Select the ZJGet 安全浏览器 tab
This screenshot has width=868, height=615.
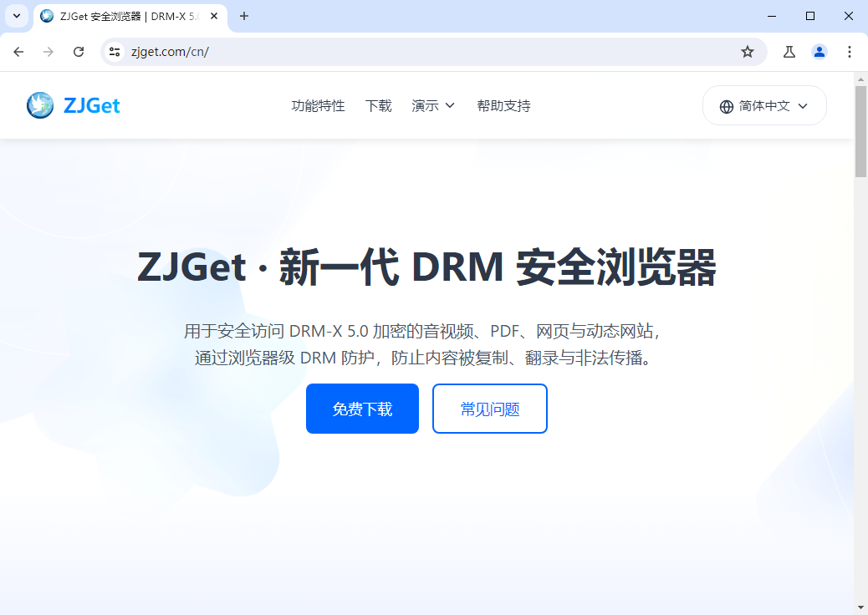pyautogui.click(x=130, y=17)
